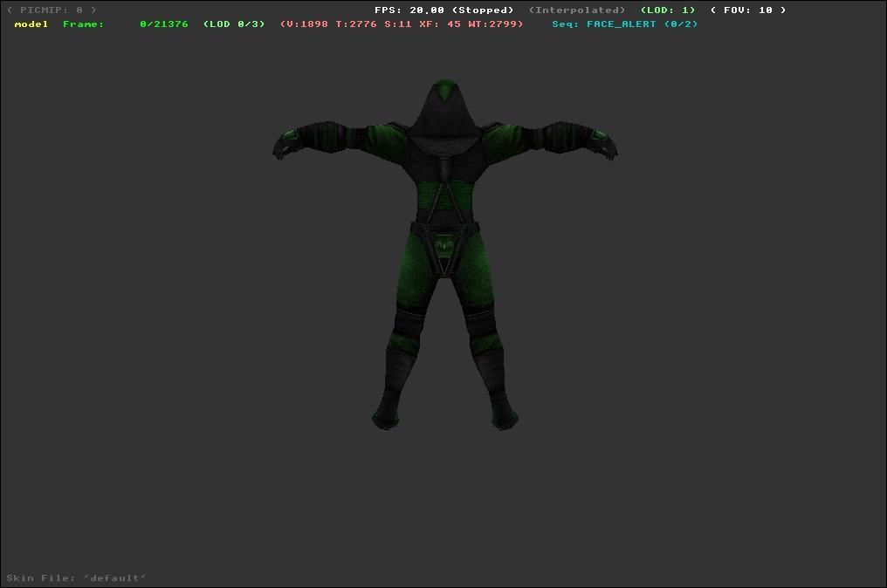Click the hand at the viewport's left side
887x588 pixels.
pos(288,142)
